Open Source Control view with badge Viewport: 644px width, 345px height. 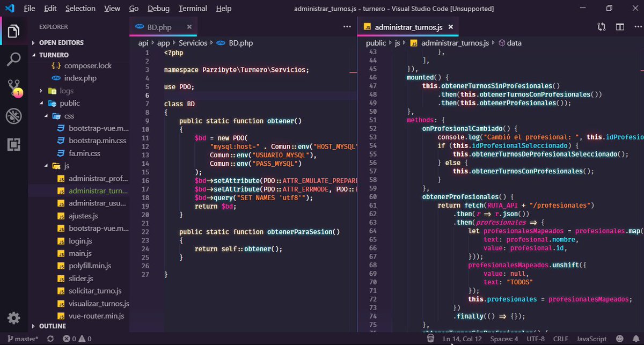(x=13, y=87)
